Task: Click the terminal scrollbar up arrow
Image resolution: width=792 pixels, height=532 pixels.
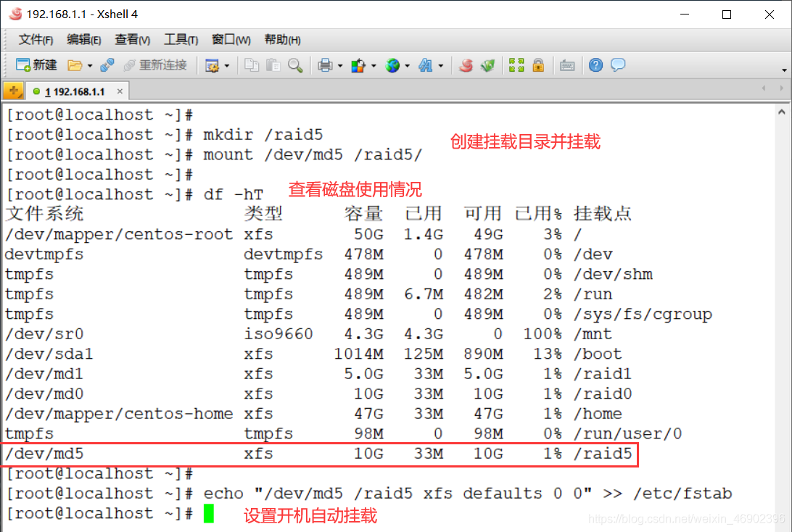Action: (782, 112)
